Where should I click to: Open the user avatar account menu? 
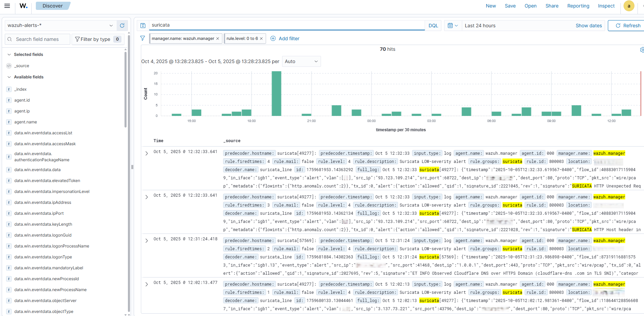629,6
